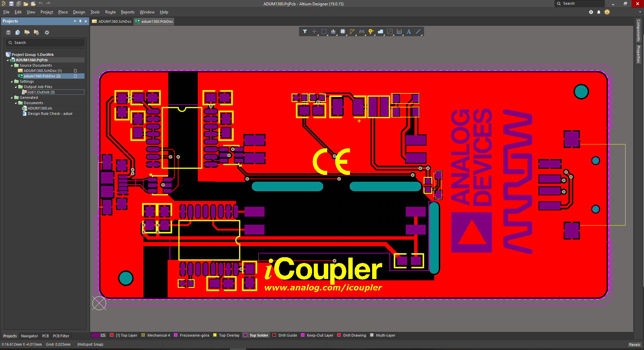This screenshot has height=350, width=644.
Task: Click the Panels button in status bar
Action: tap(634, 345)
